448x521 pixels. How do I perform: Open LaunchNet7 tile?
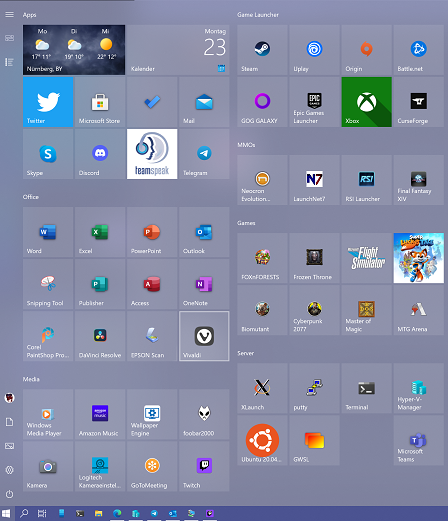click(x=314, y=180)
